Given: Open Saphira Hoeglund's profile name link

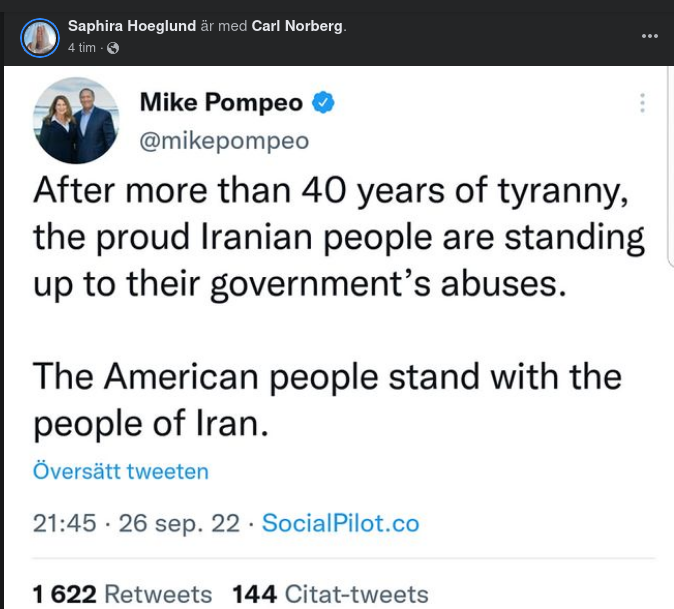Looking at the screenshot, I should pyautogui.click(x=132, y=26).
